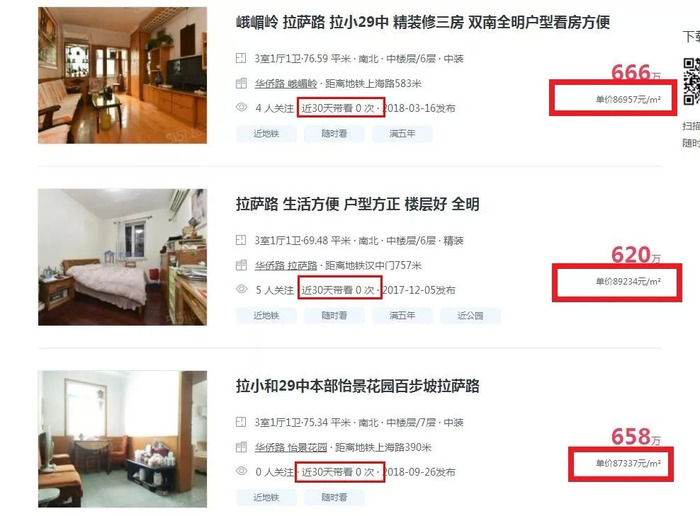The width and height of the screenshot is (700, 516).
Task: Open bedroom photo of 620万 listing
Action: (122, 257)
